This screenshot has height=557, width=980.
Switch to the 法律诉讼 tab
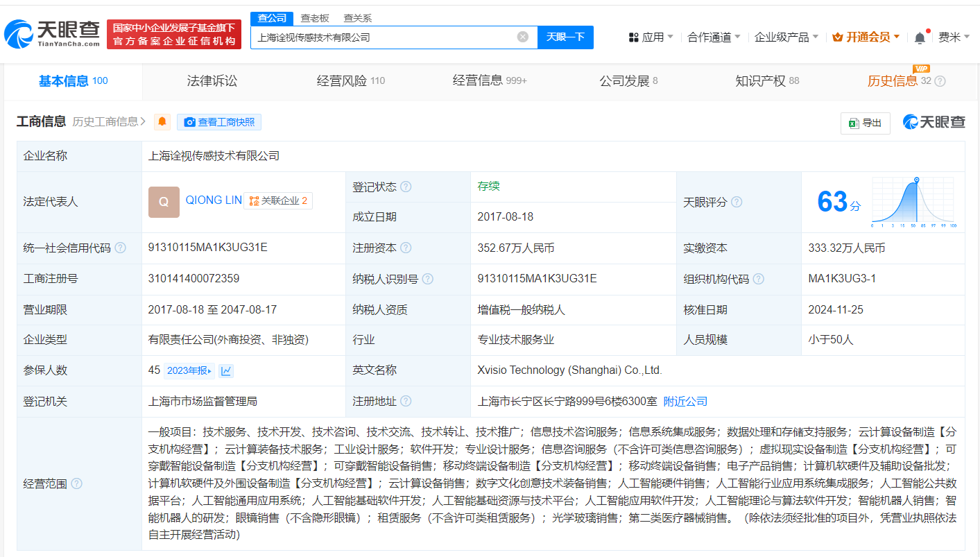click(x=212, y=81)
